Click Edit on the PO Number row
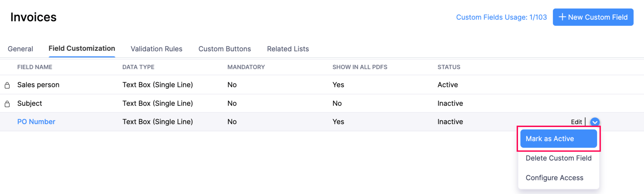 [x=576, y=122]
